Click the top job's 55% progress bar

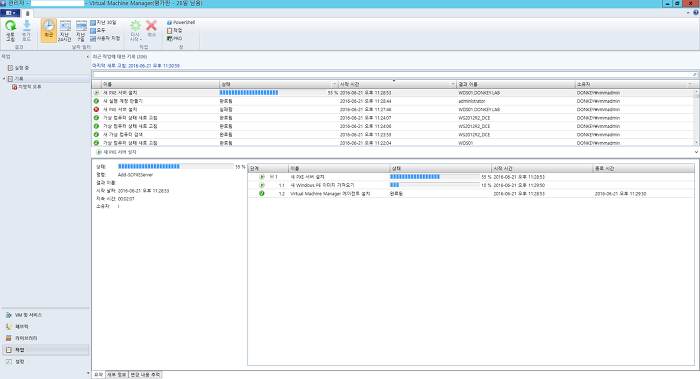point(273,93)
